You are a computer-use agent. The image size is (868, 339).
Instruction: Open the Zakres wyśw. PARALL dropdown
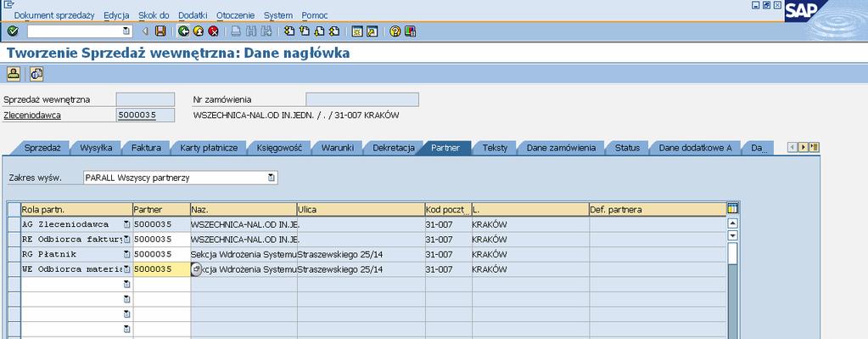(x=272, y=178)
